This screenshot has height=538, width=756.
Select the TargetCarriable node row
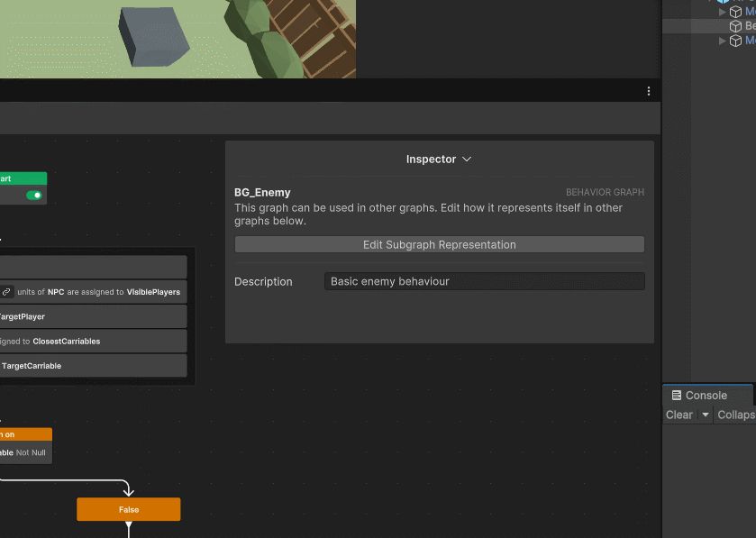pos(93,366)
